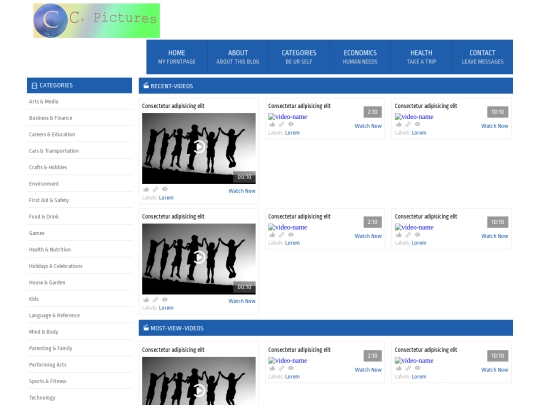Like the 10:10 video in second Recent-Videos row
540x405 pixels.
[399, 235]
